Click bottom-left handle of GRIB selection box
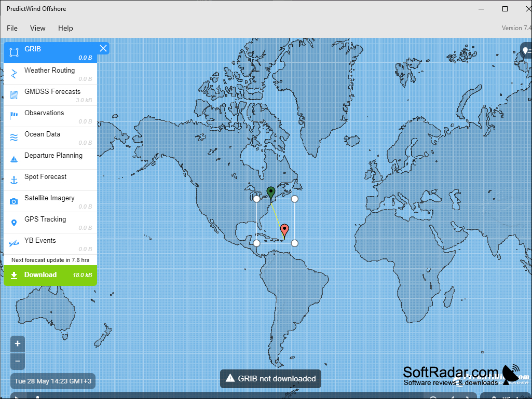Viewport: 532px width, 399px height. 257,243
